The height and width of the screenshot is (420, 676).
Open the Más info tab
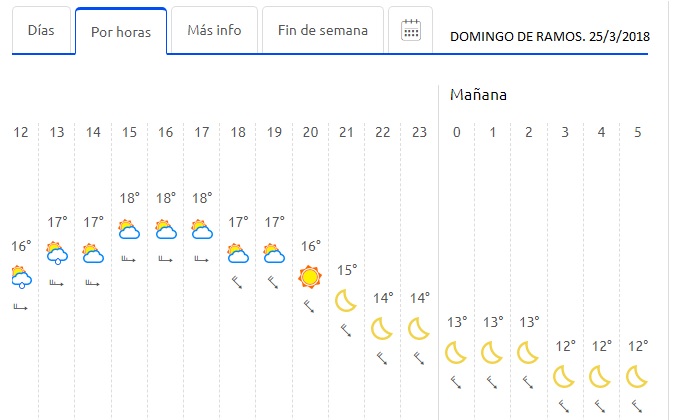[214, 30]
